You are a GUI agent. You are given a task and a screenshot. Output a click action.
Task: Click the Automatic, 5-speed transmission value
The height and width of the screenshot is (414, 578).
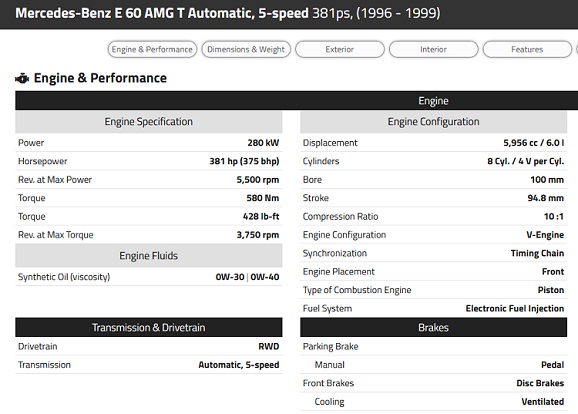click(239, 365)
